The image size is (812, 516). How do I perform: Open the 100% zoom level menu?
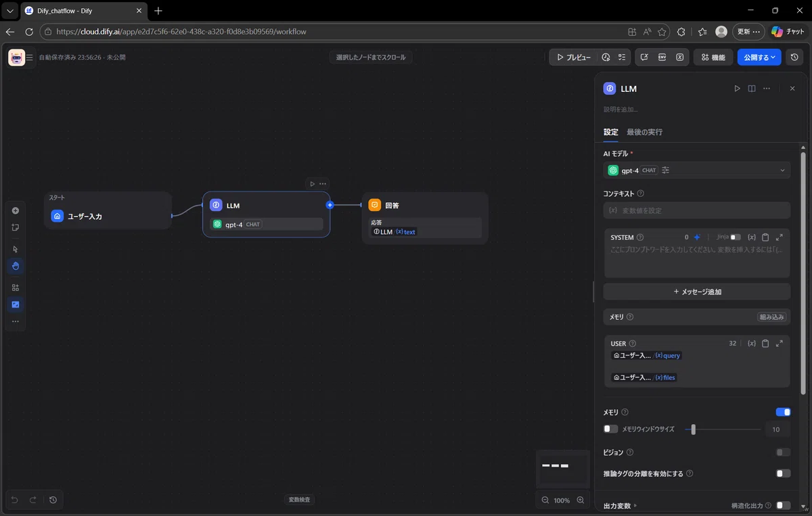point(562,500)
